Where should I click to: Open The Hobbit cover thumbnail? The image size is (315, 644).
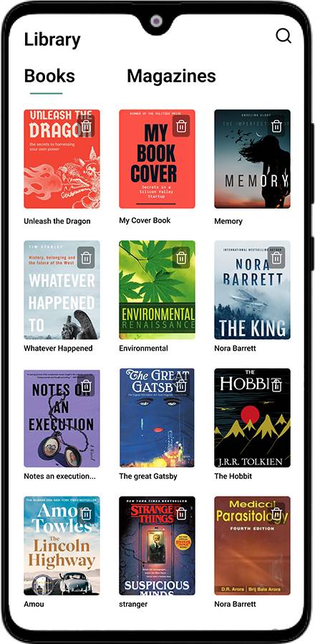(252, 418)
